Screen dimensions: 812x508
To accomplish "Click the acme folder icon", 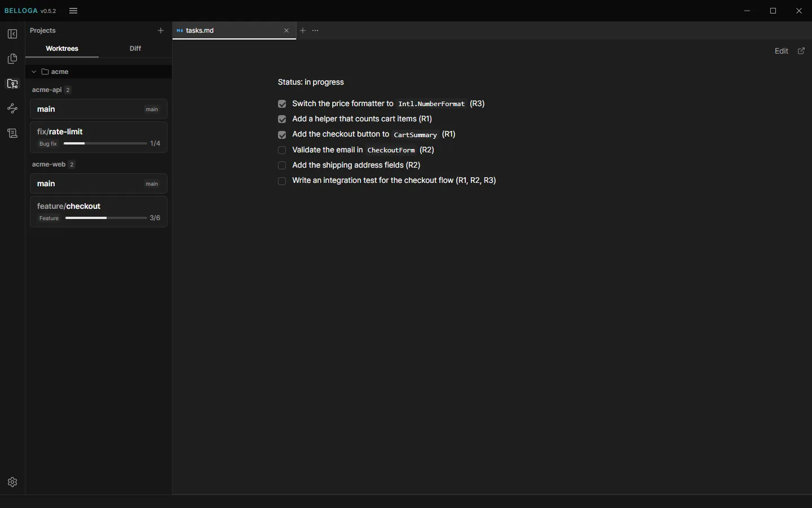I will (x=45, y=72).
